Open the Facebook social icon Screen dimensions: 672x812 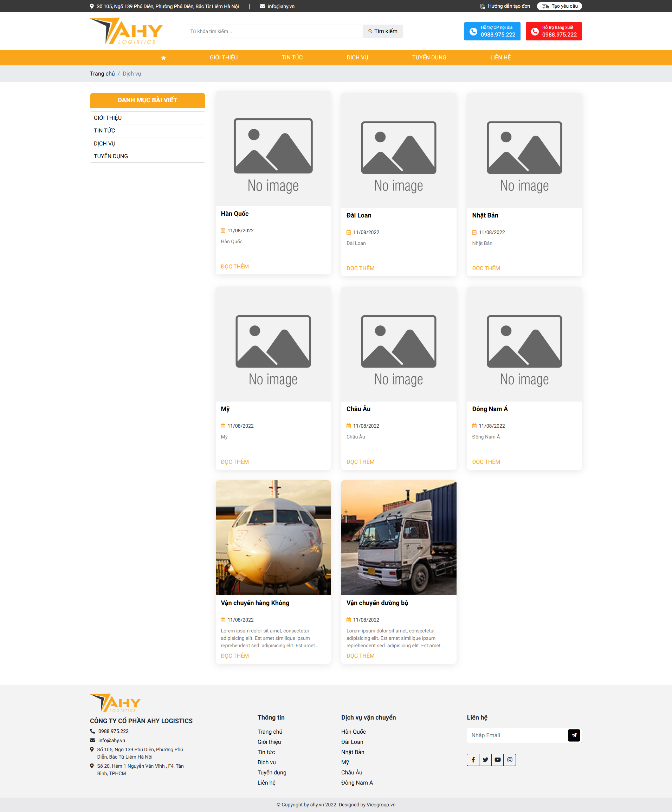[473, 759]
